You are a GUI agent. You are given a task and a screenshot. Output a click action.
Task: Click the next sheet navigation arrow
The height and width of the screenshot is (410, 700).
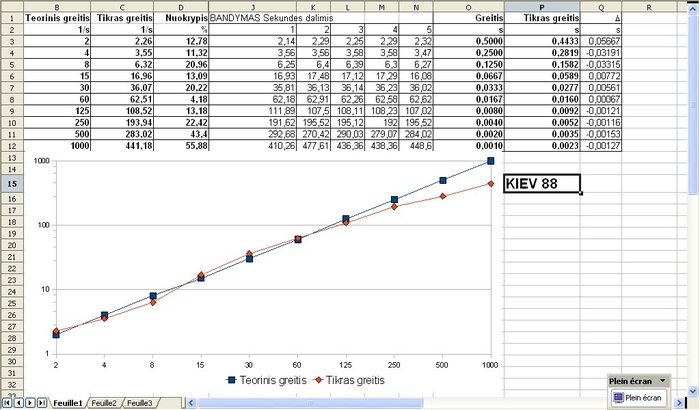(x=30, y=403)
